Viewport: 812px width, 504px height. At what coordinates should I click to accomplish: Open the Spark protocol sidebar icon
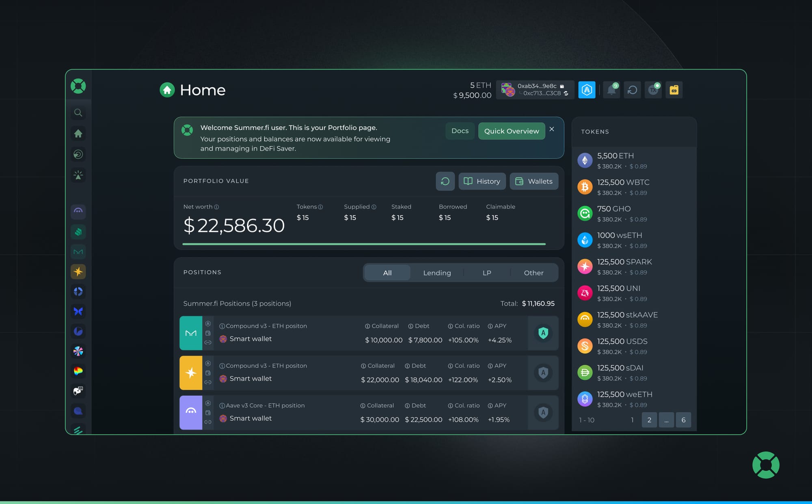pyautogui.click(x=78, y=272)
